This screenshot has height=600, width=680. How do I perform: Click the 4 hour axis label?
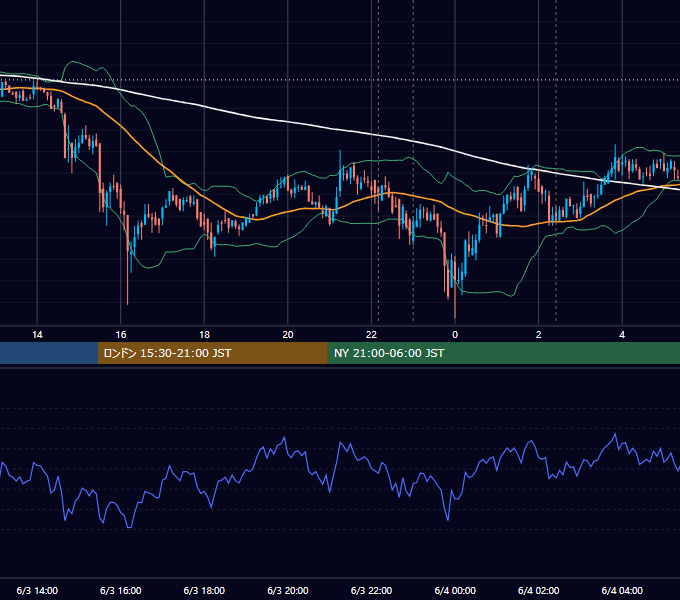[622, 335]
